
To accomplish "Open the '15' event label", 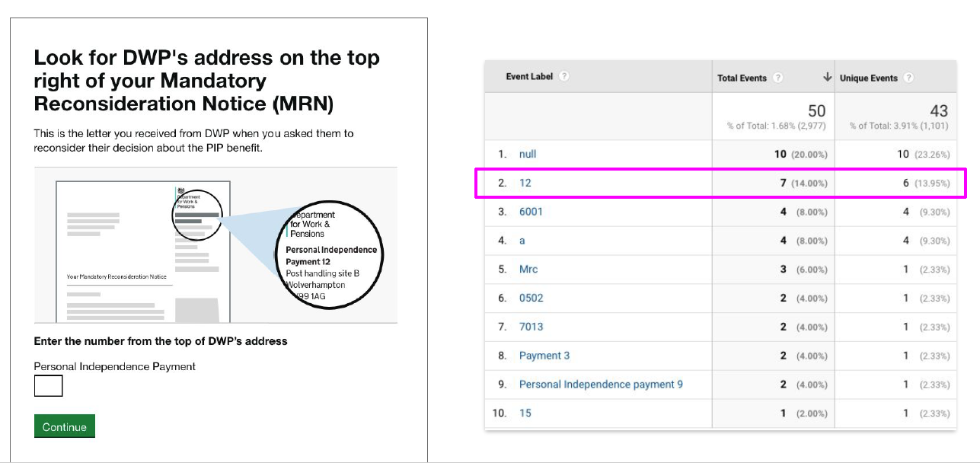I will click(x=525, y=413).
